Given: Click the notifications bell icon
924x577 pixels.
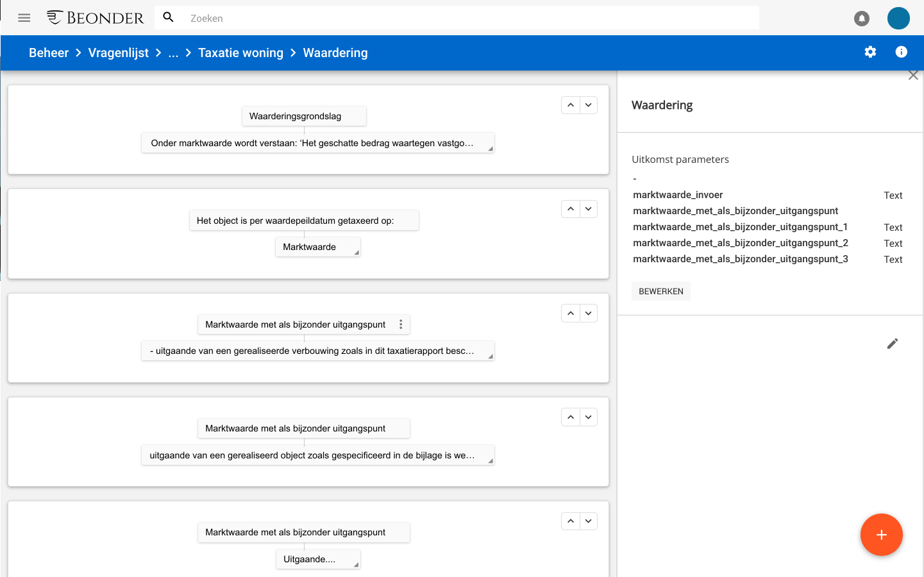Looking at the screenshot, I should [862, 19].
